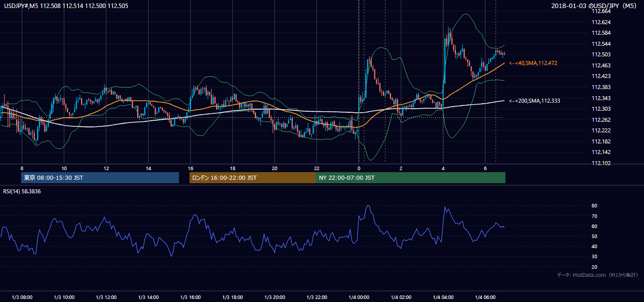This screenshot has width=644, height=302.
Task: Click the HistData.com data source text
Action: point(598,275)
